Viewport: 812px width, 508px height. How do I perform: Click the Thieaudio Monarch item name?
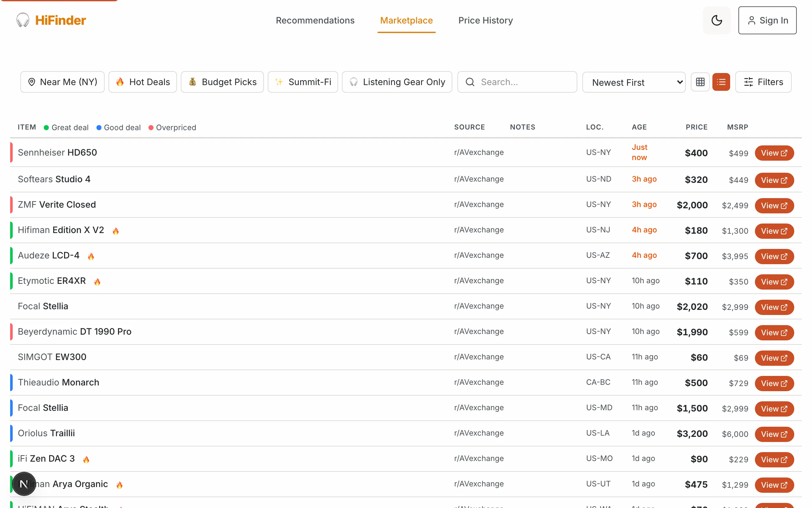[58, 382]
